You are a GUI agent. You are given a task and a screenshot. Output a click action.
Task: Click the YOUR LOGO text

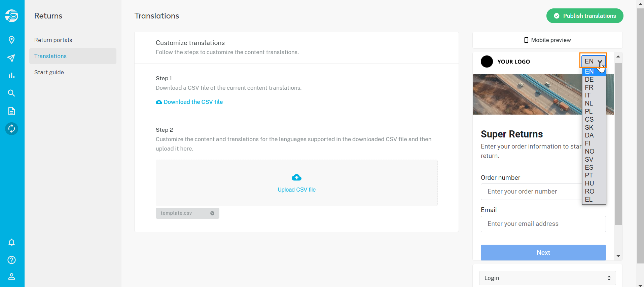pos(513,61)
